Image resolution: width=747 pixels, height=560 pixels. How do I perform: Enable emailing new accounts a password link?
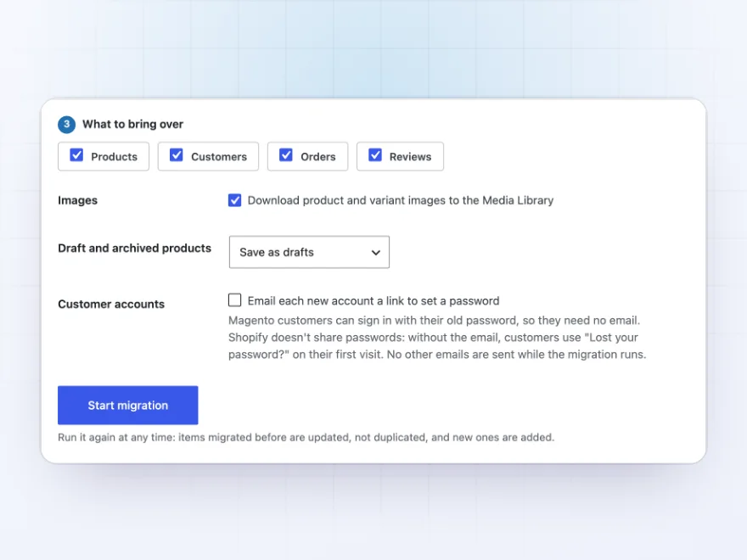[x=234, y=300]
